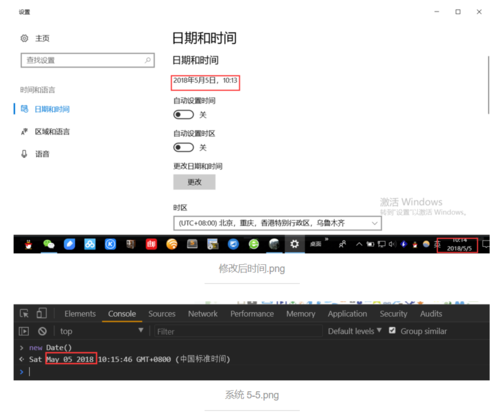Switch to the Elements tab

coord(80,314)
